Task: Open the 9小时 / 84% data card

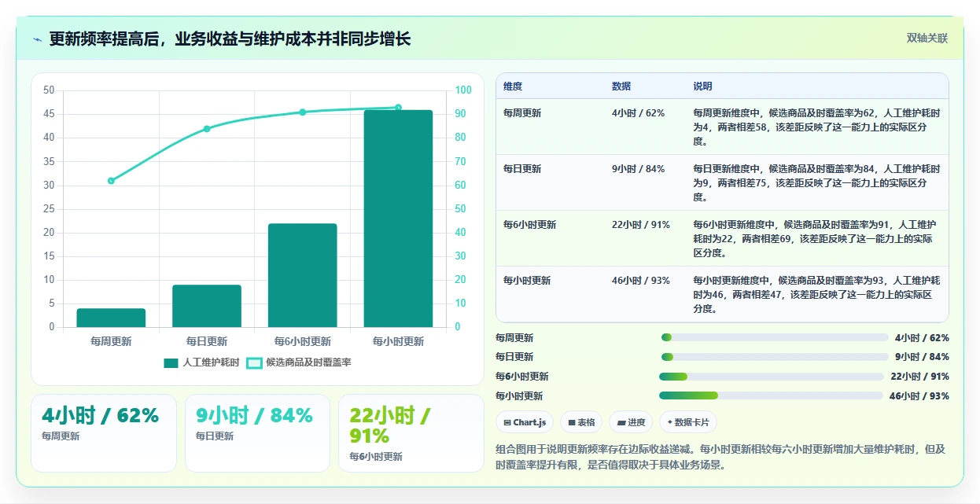Action: (x=257, y=433)
